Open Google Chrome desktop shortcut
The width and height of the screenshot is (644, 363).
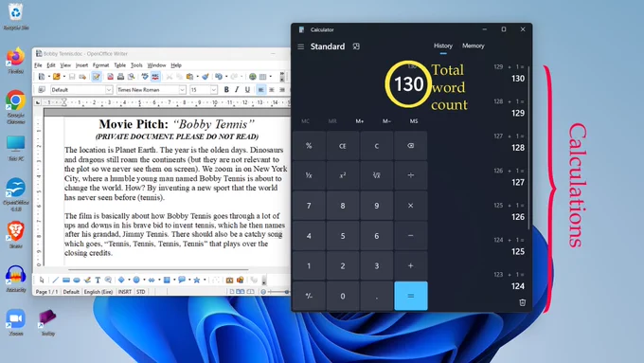15,106
